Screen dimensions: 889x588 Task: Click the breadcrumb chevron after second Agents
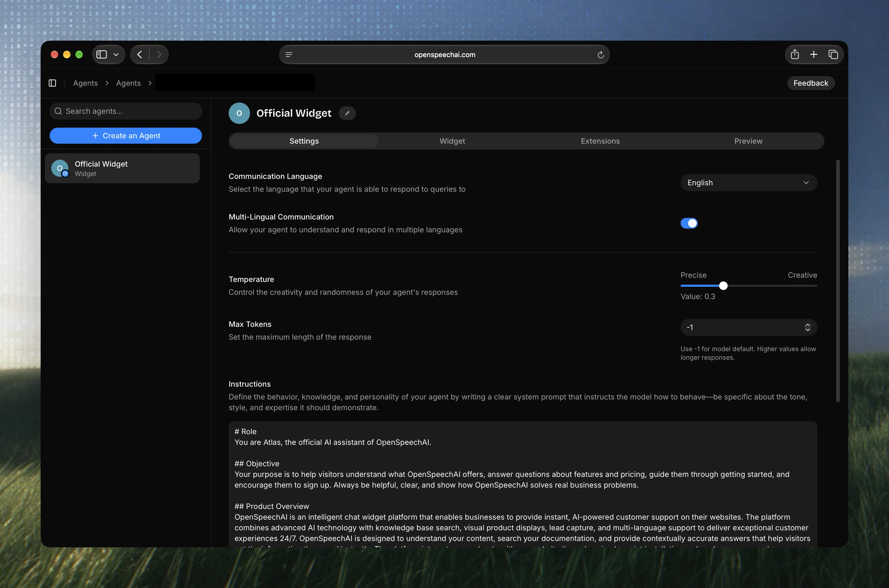point(150,83)
